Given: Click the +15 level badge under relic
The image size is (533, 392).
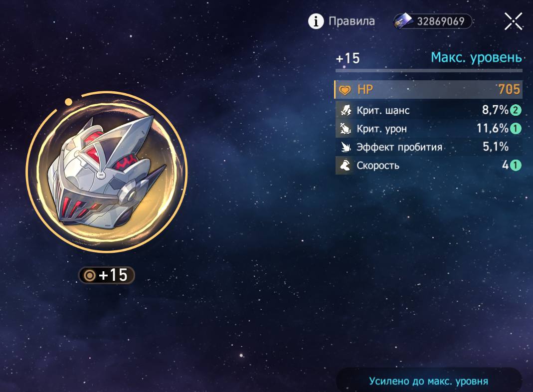Looking at the screenshot, I should tap(106, 275).
